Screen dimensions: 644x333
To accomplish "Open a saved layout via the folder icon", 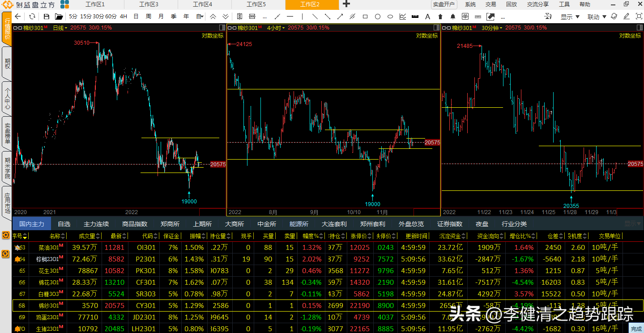I will [59, 17].
